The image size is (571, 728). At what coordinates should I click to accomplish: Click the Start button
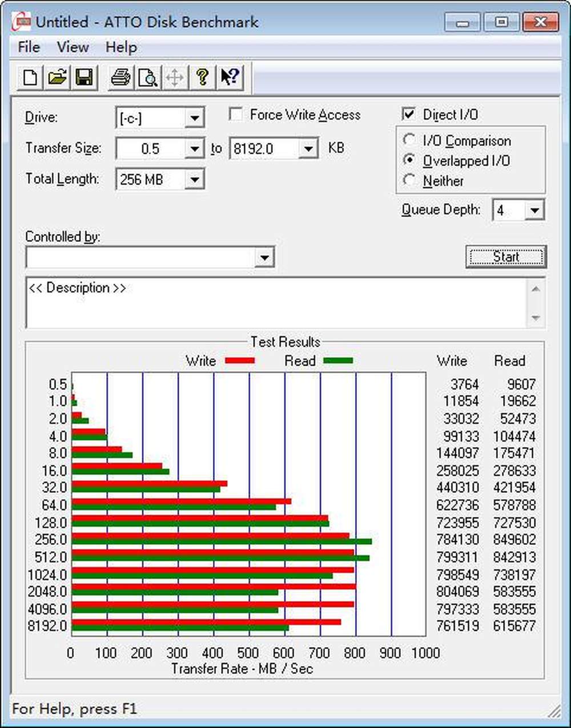click(506, 257)
